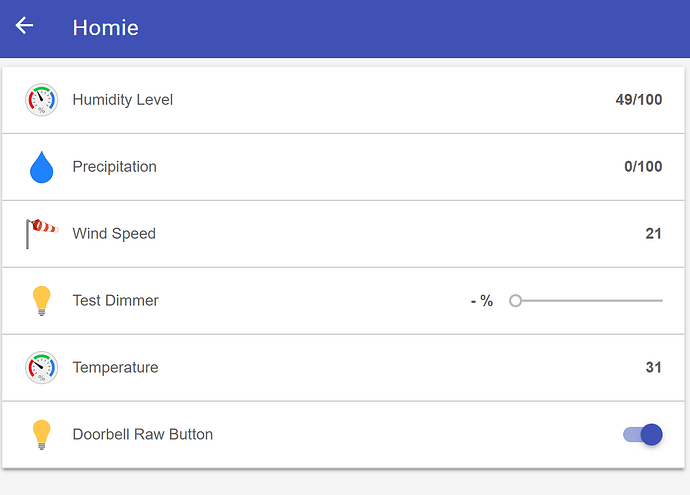The image size is (690, 495).
Task: Click the Test Dimmer slider track
Action: [x=590, y=300]
